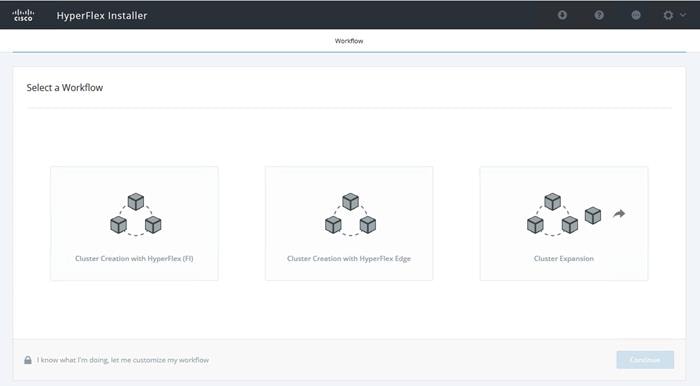
Task: Choose the Cluster Expansion card
Action: [564, 224]
